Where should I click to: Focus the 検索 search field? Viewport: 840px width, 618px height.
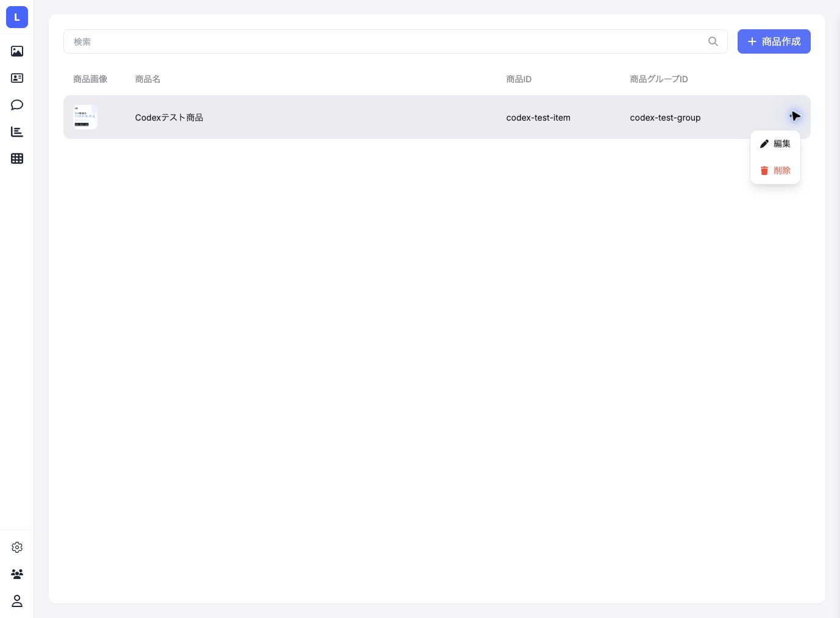tap(396, 41)
